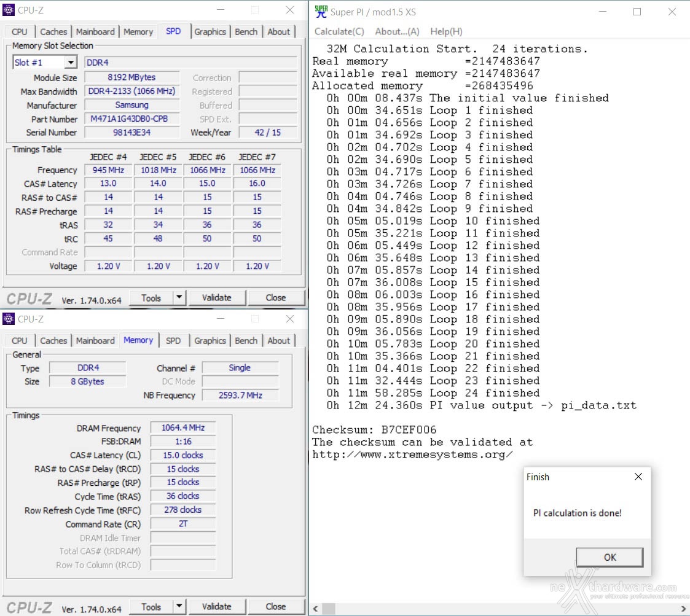This screenshot has width=690, height=616.
Task: Open the Graphics tab in the top CPU-Z window
Action: (210, 32)
